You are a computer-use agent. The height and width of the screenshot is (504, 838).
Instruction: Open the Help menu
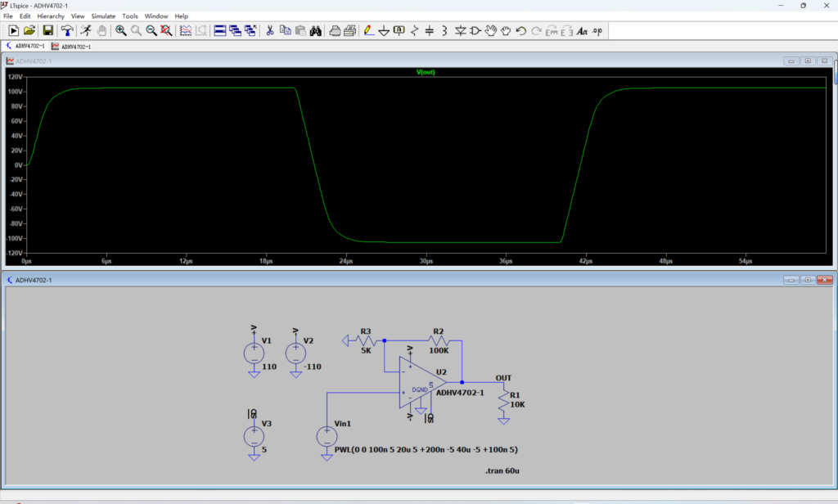[x=181, y=16]
